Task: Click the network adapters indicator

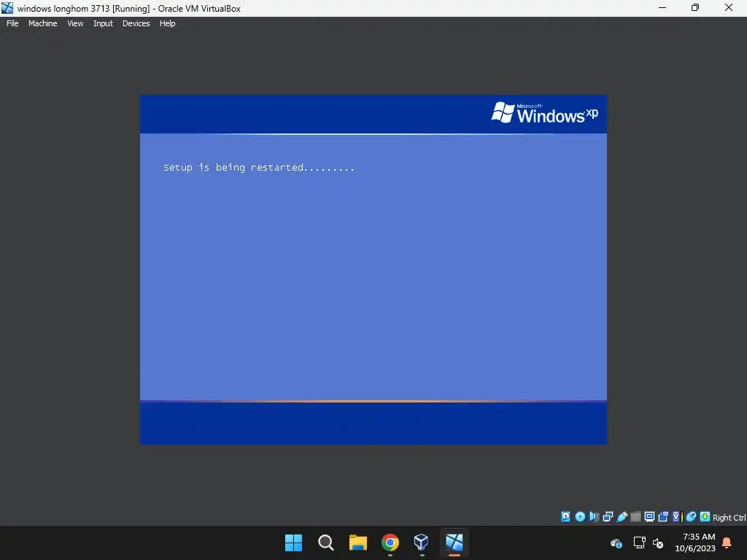Action: tap(608, 517)
